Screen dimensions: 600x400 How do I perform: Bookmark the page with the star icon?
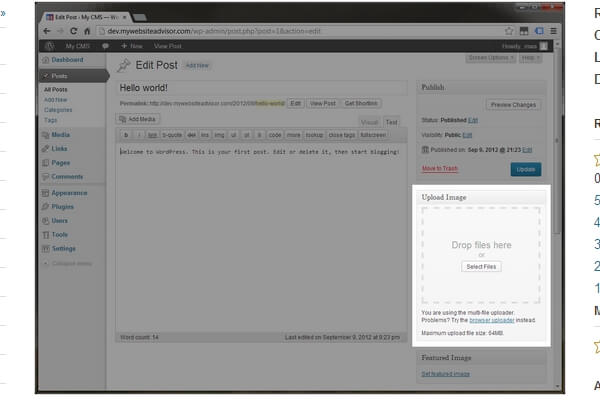(x=509, y=31)
